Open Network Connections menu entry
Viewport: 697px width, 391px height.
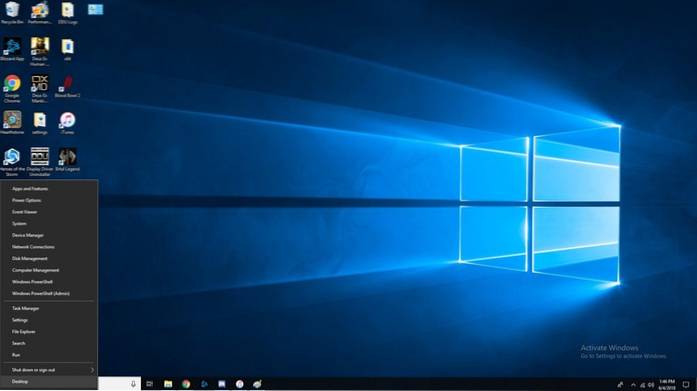tap(49, 247)
